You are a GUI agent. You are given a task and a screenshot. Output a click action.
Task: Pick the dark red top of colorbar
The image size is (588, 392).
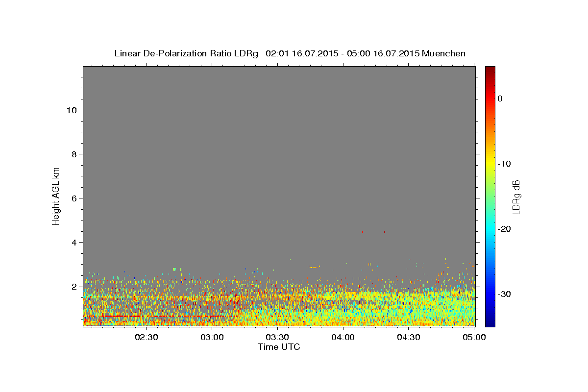tap(490, 70)
